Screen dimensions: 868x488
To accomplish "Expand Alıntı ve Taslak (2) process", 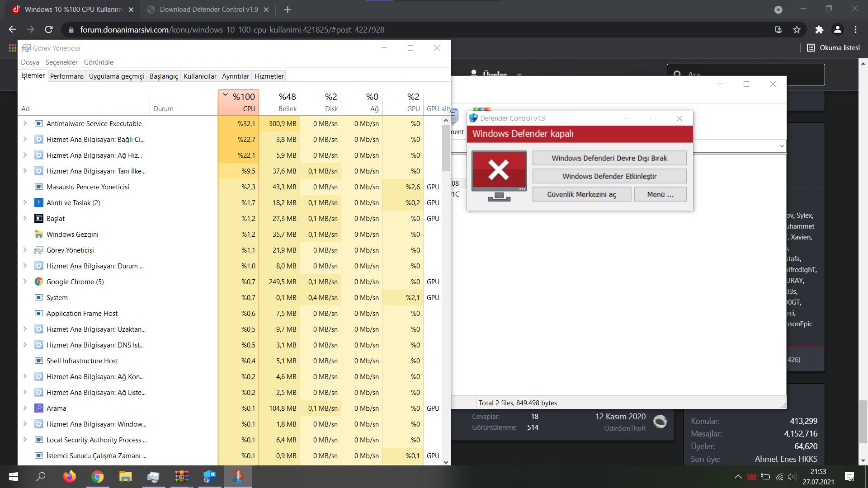I will click(x=25, y=202).
